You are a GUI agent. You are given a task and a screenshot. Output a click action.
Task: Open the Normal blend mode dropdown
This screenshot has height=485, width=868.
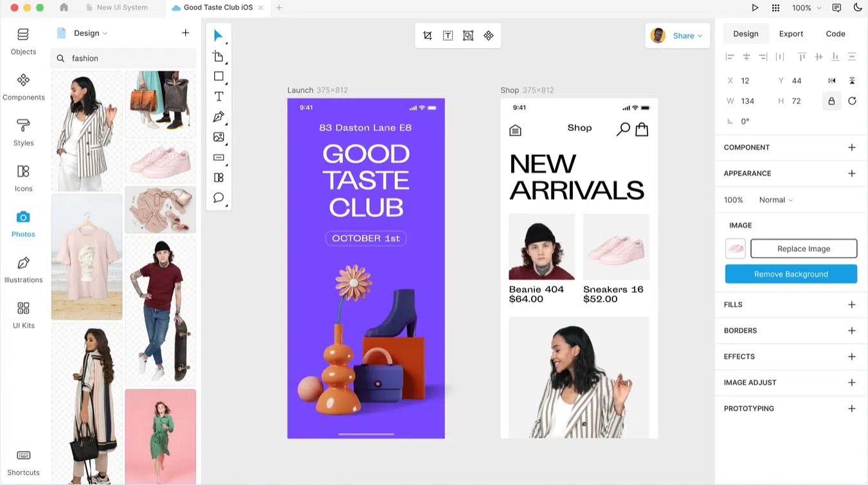[775, 200]
